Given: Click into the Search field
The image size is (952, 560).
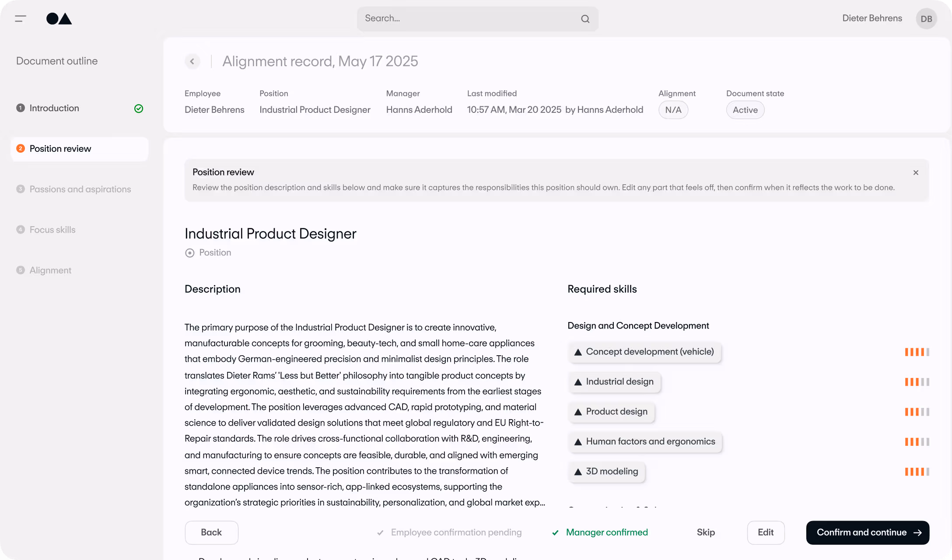Looking at the screenshot, I should click(477, 19).
